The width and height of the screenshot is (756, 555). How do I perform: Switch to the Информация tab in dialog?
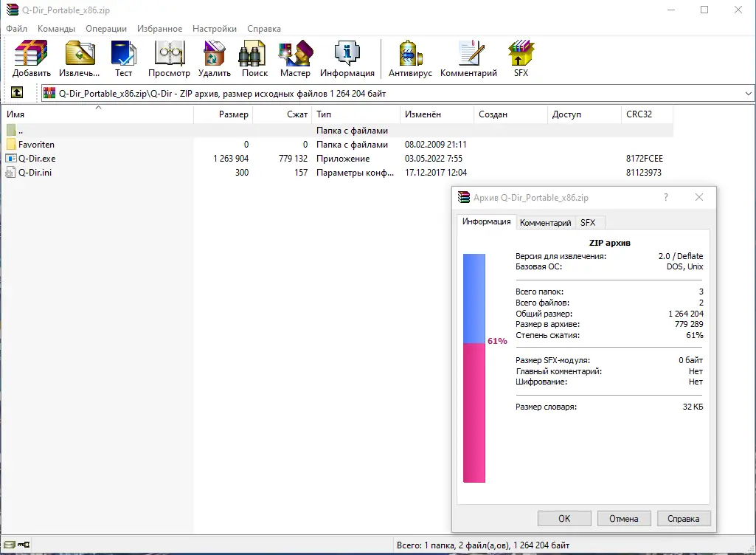[486, 221]
